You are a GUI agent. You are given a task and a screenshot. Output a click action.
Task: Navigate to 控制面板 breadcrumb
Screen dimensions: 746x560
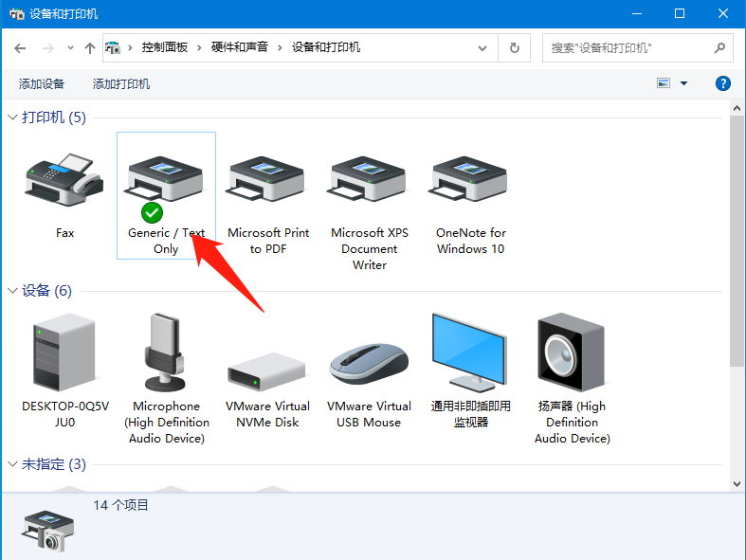[165, 47]
